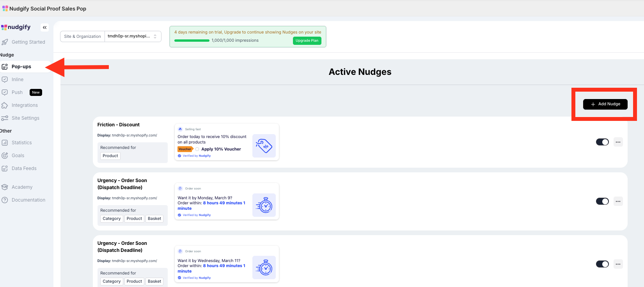The image size is (644, 287).
Task: Click the Statistics chart icon
Action: click(5, 143)
